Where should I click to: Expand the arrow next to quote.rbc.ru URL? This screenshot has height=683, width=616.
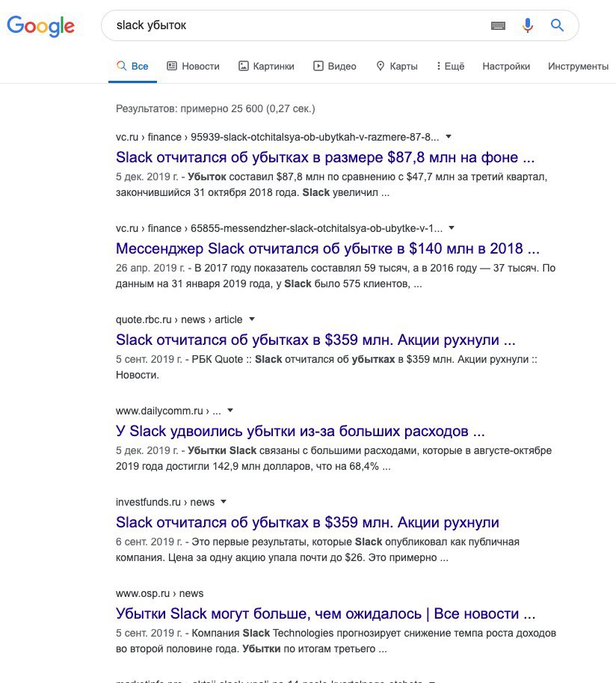[x=252, y=319]
